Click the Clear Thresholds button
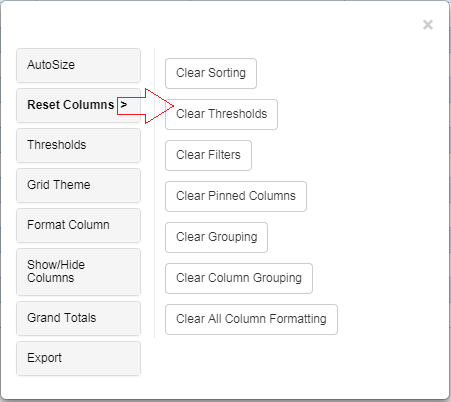 point(221,114)
